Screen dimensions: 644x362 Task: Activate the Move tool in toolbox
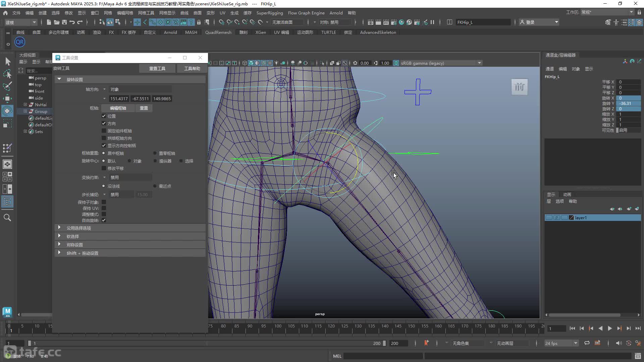(7, 98)
